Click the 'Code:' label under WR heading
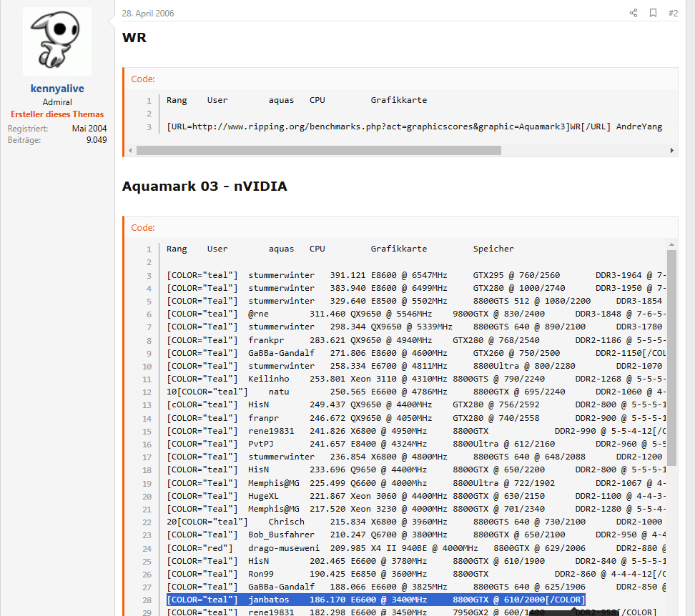Image resolution: width=695 pixels, height=616 pixels. click(143, 79)
